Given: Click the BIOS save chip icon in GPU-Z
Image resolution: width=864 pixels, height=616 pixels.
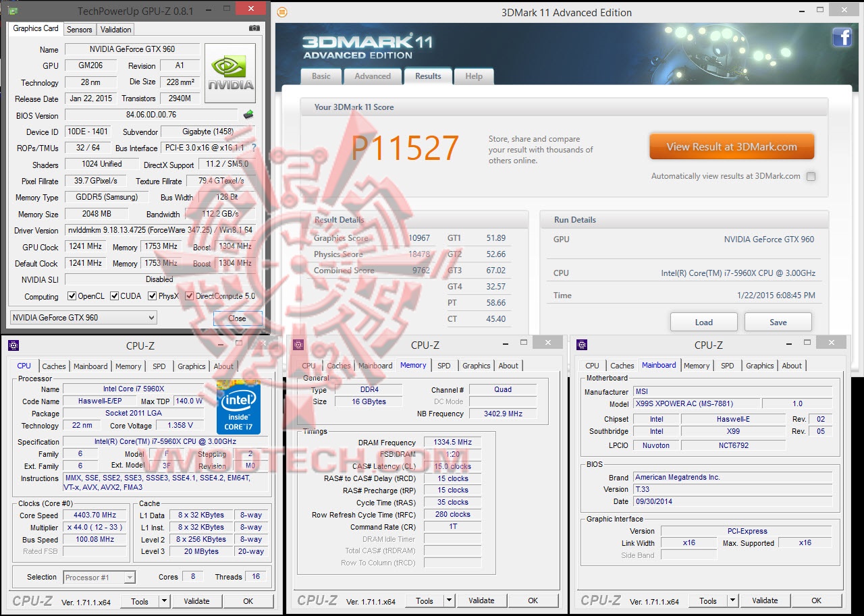Looking at the screenshot, I should 248,115.
